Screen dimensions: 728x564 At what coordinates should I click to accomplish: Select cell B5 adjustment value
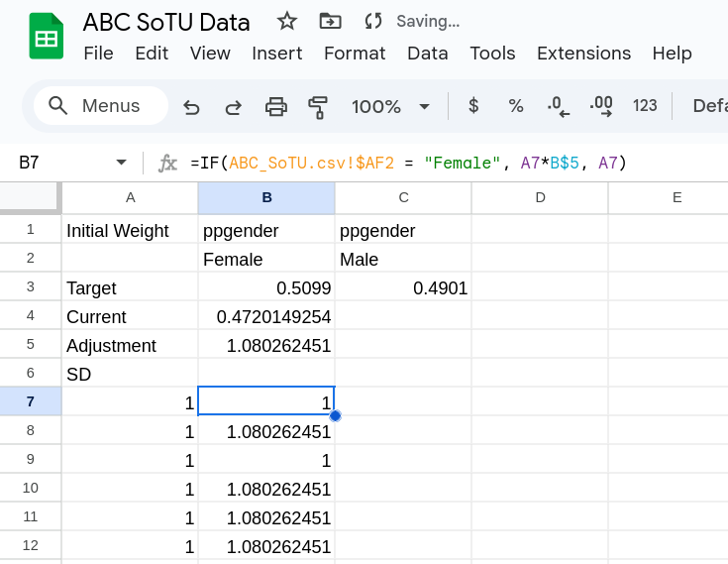266,346
